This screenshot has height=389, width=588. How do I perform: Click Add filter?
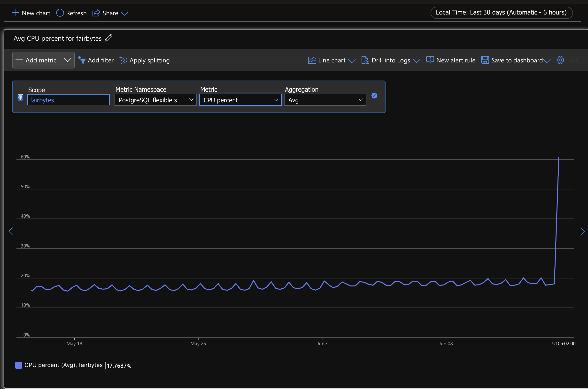(96, 60)
